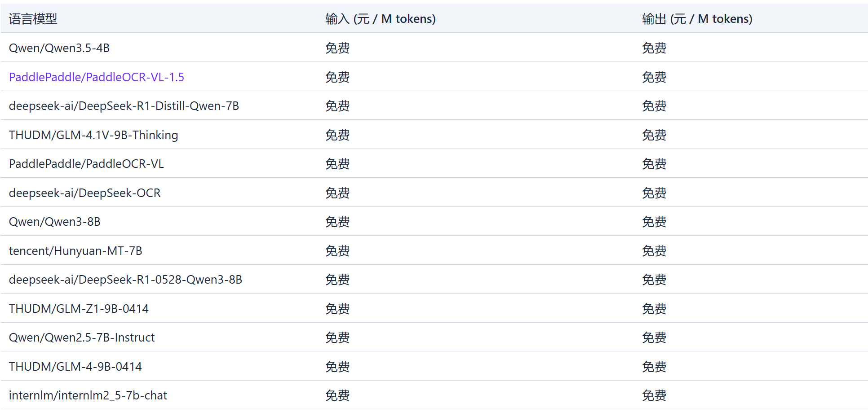The height and width of the screenshot is (412, 868).
Task: Select the Qwen/Qwen3-8B model name
Action: coord(55,222)
